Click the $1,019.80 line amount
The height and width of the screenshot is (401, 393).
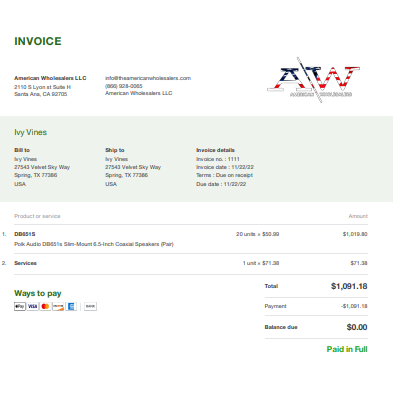coord(355,234)
